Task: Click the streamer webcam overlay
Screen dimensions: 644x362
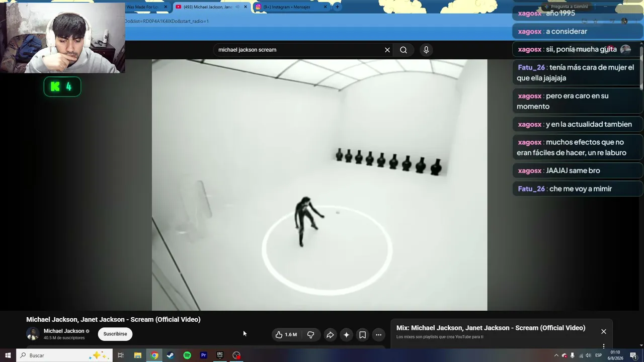Action: click(x=62, y=37)
